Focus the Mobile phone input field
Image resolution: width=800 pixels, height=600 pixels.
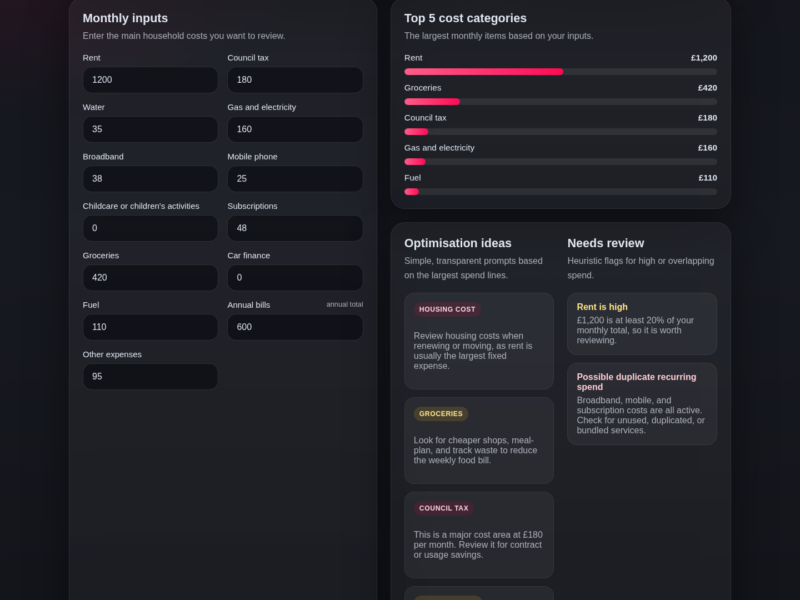click(295, 179)
